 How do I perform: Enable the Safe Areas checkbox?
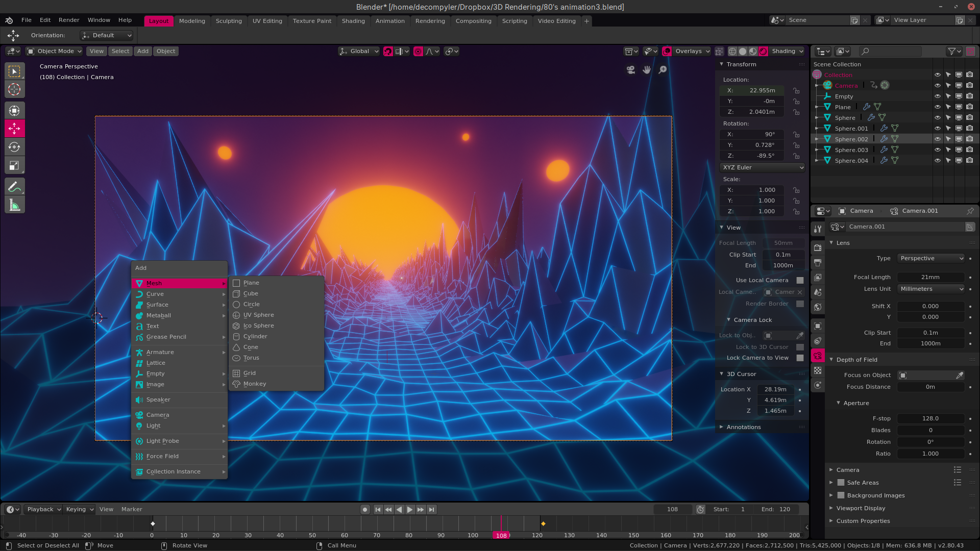(x=841, y=483)
